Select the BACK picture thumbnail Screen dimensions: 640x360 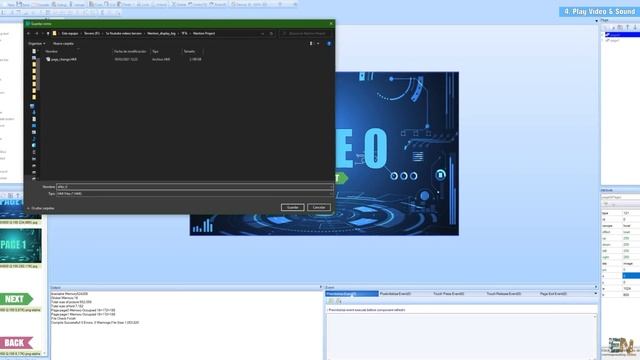click(16, 342)
